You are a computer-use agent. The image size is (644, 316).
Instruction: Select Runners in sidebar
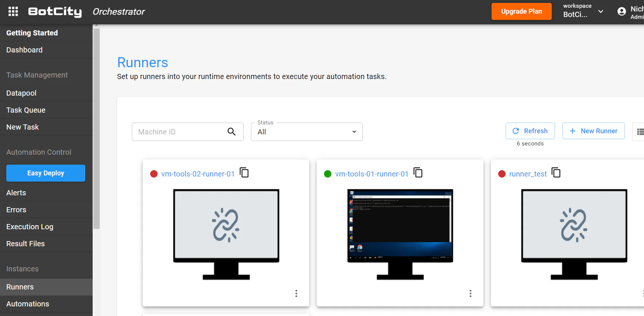(46, 287)
